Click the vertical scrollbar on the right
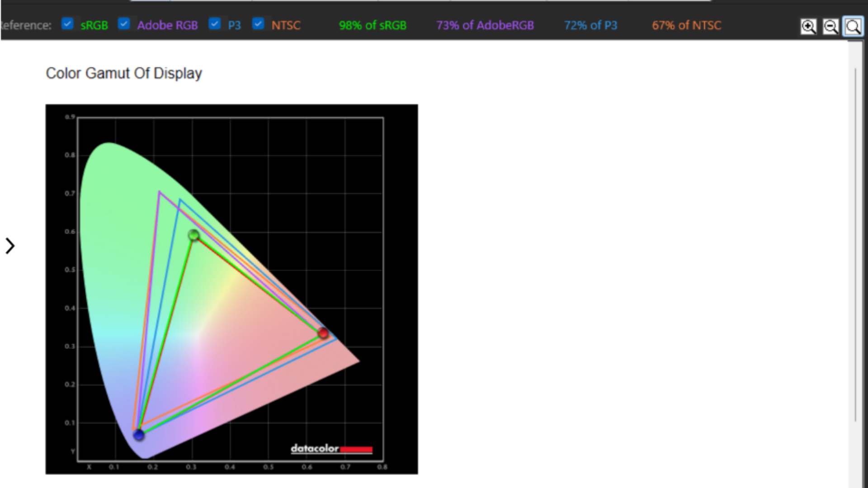Screen dimensions: 868x488 [x=855, y=244]
